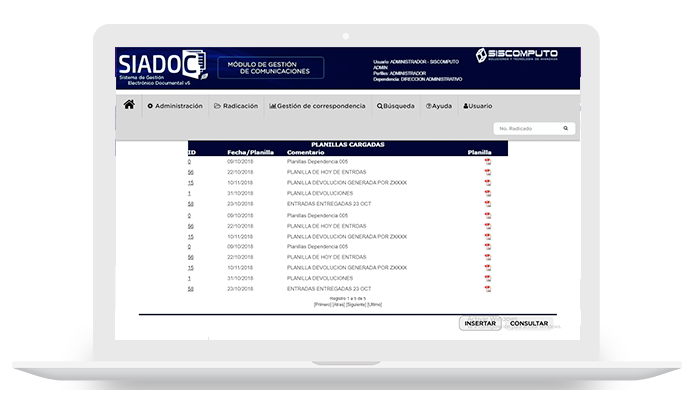Click the Siscomputo company logo

(516, 55)
